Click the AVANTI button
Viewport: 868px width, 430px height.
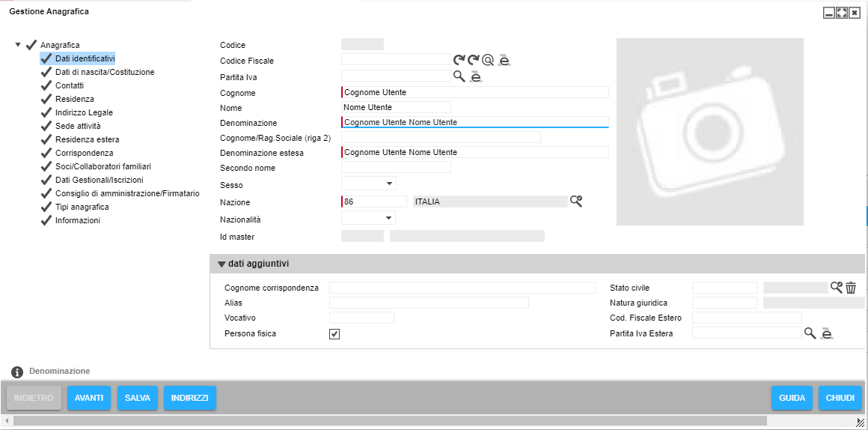[89, 398]
